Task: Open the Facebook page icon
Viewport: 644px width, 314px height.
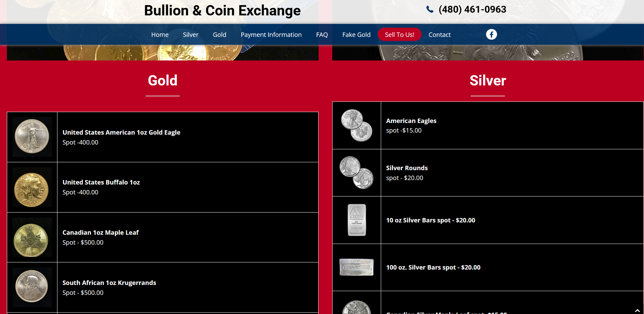Action: pos(492,35)
